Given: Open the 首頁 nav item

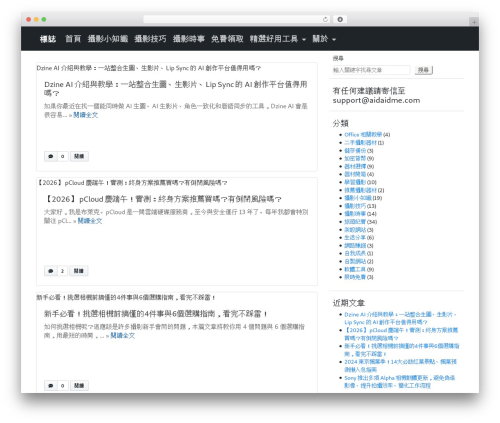Looking at the screenshot, I should pos(73,39).
